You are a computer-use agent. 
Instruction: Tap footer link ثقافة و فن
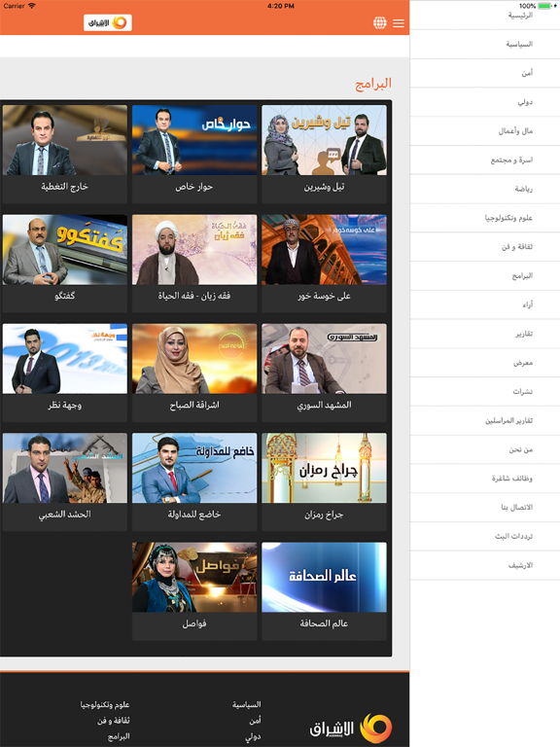(x=114, y=721)
